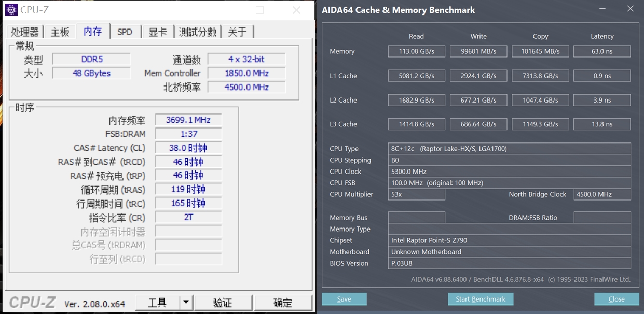Click Chipset Intel Raptor Point-S Z790 field
The height and width of the screenshot is (314, 644).
[x=510, y=240]
